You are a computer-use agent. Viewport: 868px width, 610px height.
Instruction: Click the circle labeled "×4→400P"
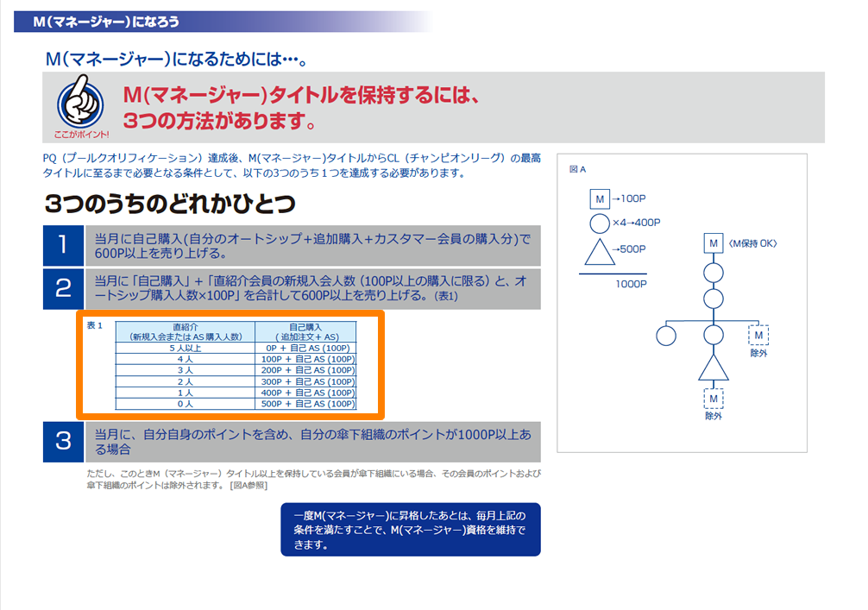tap(601, 224)
